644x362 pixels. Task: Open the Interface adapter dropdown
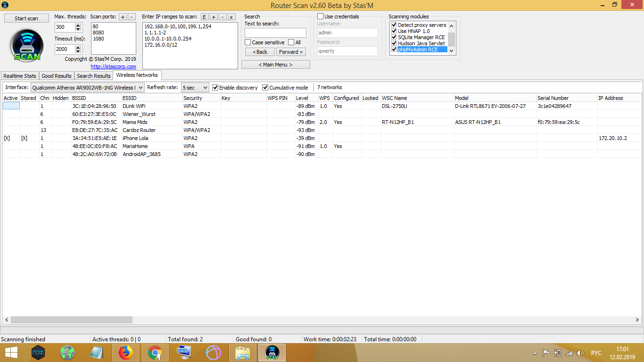point(87,88)
